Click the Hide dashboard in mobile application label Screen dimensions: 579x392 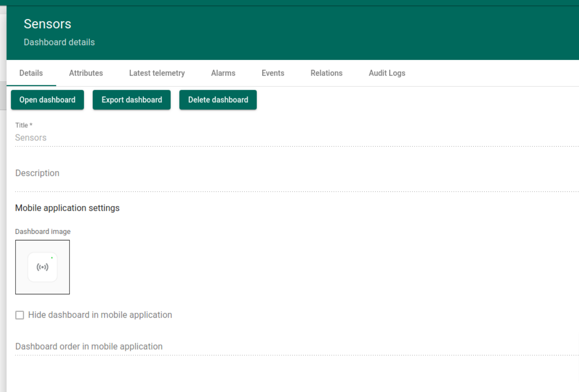point(100,315)
